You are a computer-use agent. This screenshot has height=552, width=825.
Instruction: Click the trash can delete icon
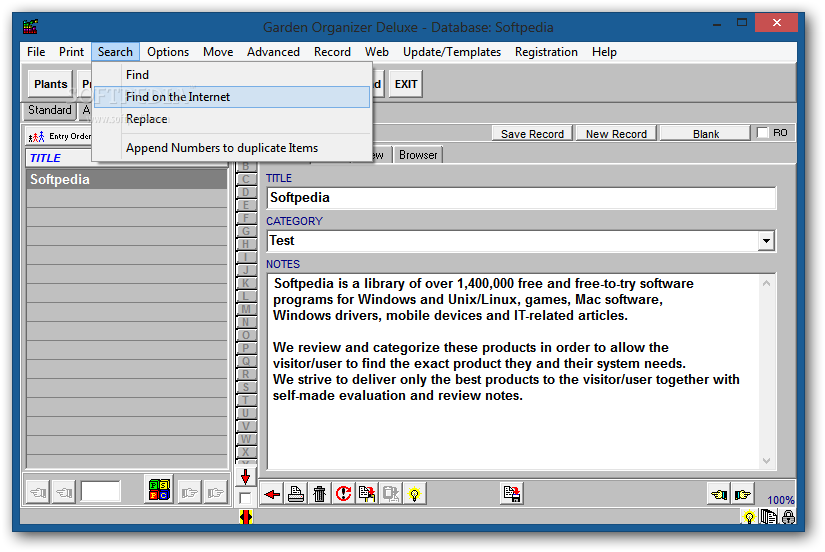[319, 494]
